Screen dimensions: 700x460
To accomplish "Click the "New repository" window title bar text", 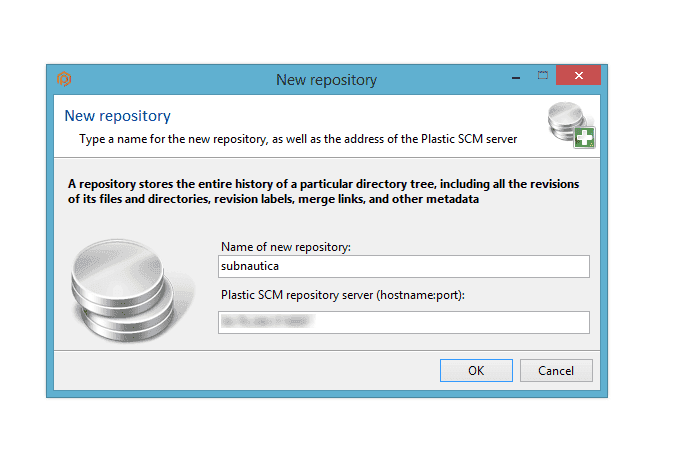I will pos(326,79).
